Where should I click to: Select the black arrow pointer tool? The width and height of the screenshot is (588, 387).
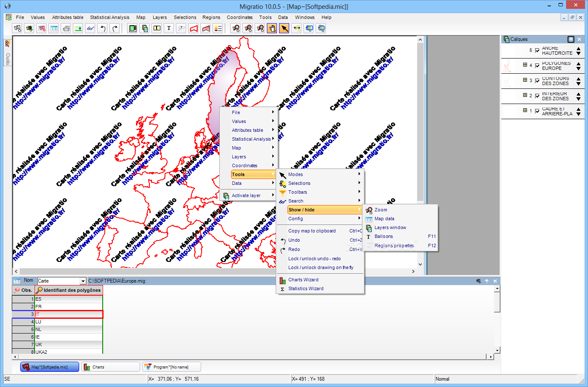point(285,28)
